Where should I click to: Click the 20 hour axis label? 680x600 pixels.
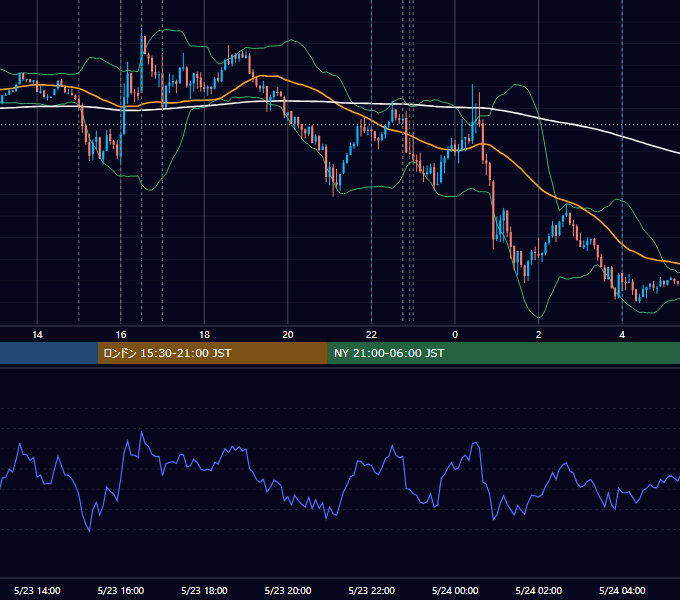pos(288,335)
